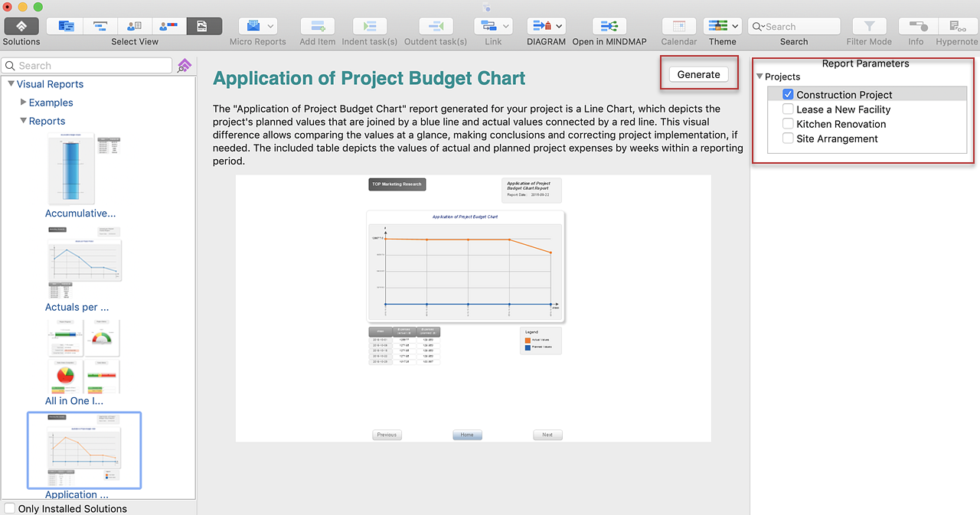
Task: Open the Theme dropdown arrow
Action: pyautogui.click(x=735, y=27)
